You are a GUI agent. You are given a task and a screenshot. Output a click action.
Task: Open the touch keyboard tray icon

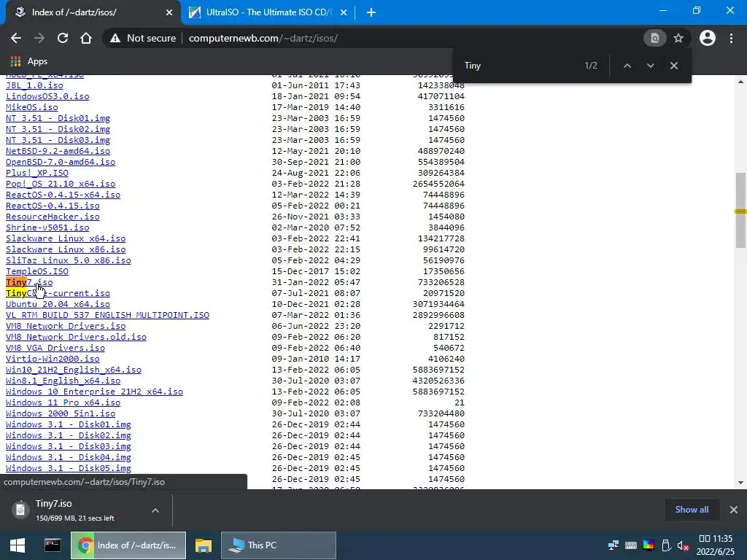(631, 545)
